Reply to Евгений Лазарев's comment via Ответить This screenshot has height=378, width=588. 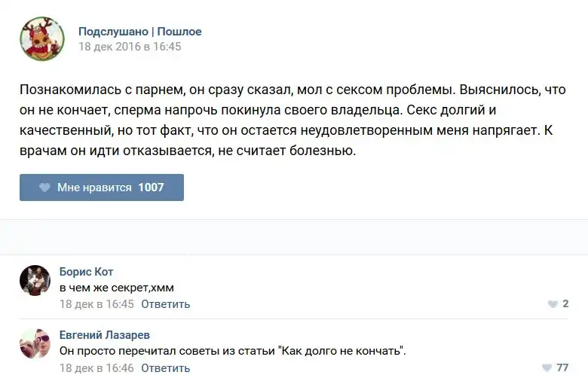tap(165, 368)
